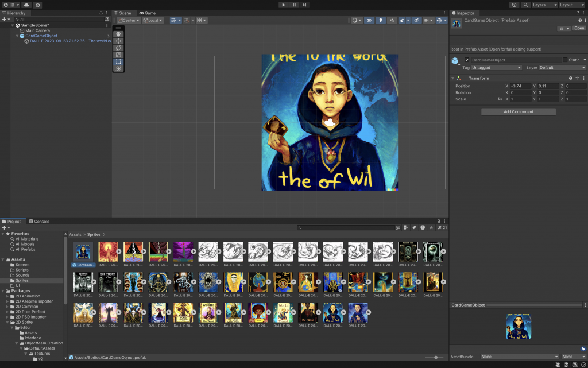Open the Undo History icon
Viewport: 588px width, 368px height.
click(514, 5)
